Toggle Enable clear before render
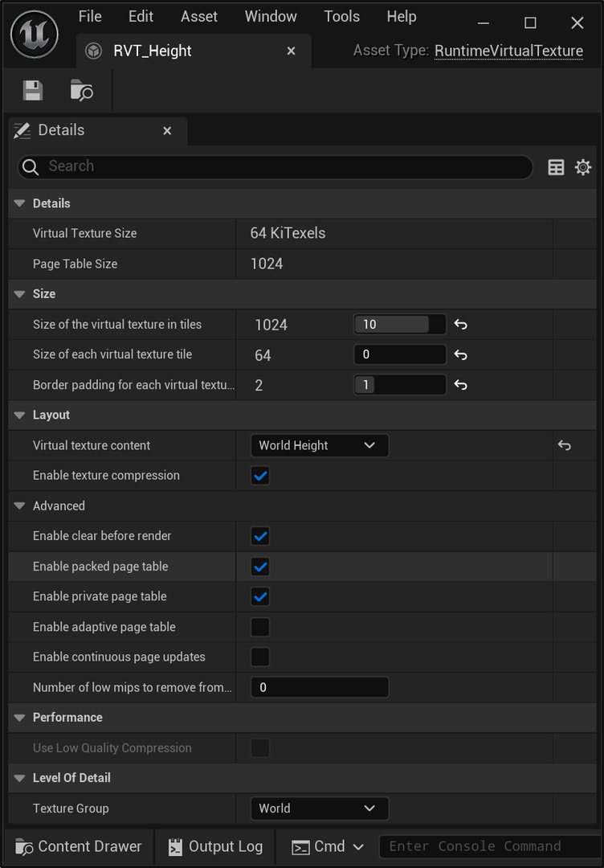The height and width of the screenshot is (868, 604). [x=259, y=536]
